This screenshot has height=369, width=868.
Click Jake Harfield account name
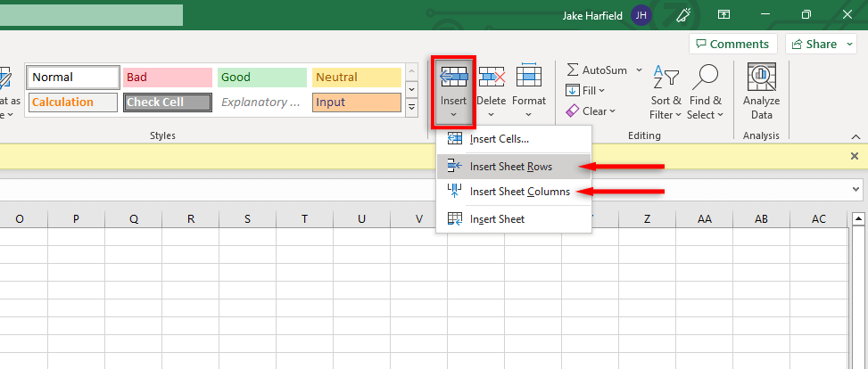pos(595,15)
